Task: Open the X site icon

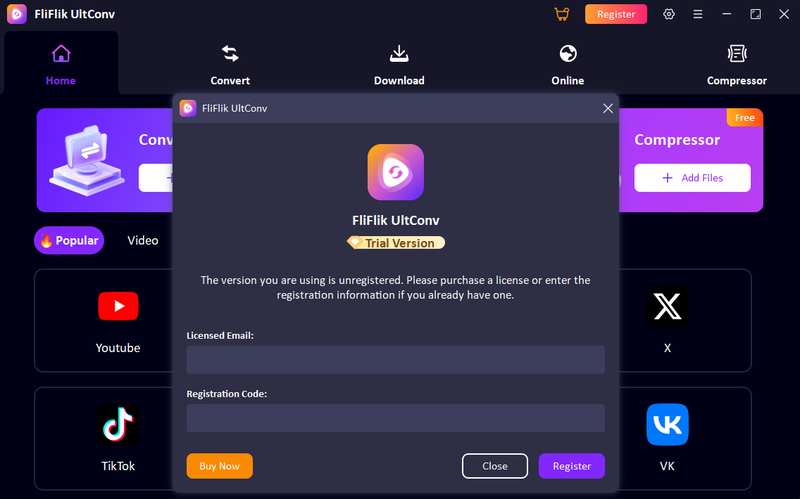Action: click(x=667, y=306)
